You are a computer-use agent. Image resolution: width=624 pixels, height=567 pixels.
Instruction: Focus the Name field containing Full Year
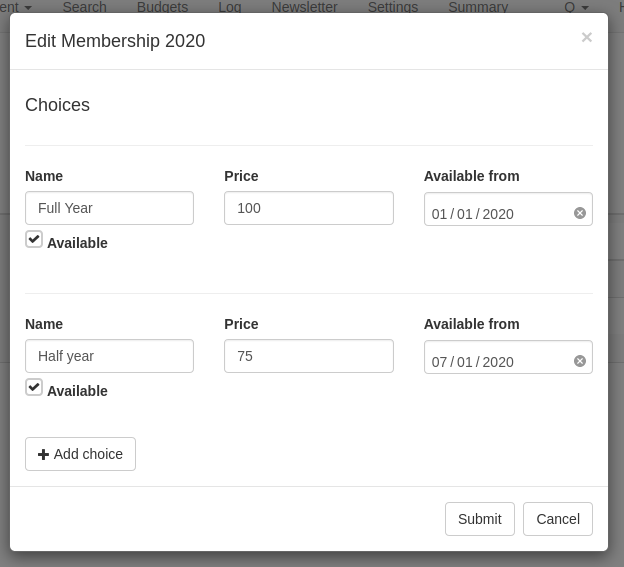tap(109, 208)
